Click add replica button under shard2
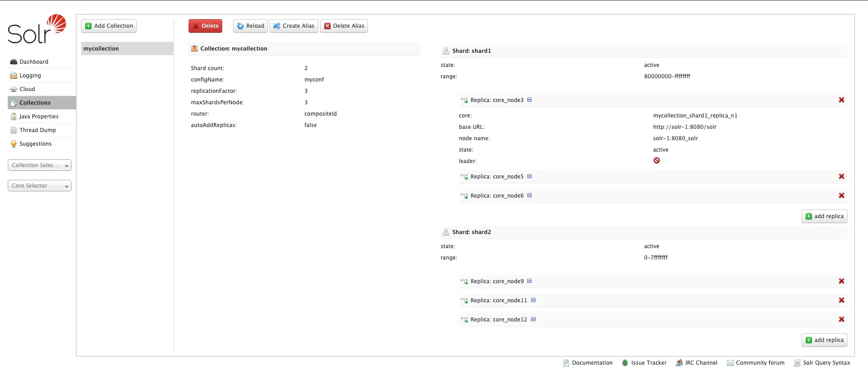The image size is (868, 387). [824, 340]
